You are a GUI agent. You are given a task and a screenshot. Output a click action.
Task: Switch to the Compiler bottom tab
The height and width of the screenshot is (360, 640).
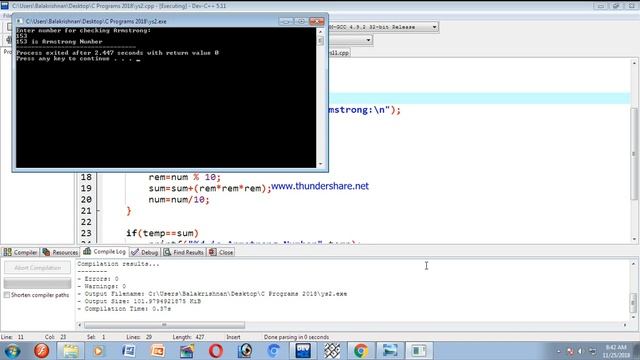(20, 252)
